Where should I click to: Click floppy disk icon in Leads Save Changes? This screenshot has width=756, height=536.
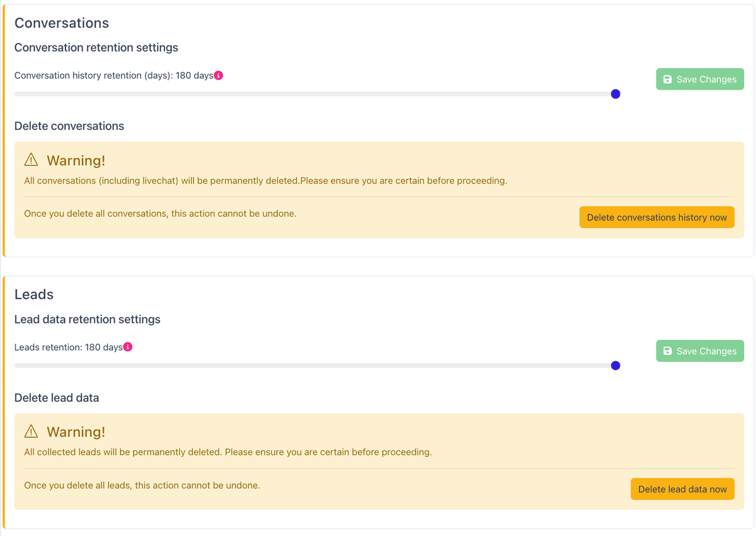click(x=668, y=351)
